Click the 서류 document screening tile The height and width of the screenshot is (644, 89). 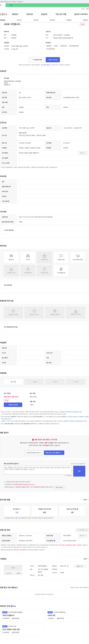tap(13, 382)
